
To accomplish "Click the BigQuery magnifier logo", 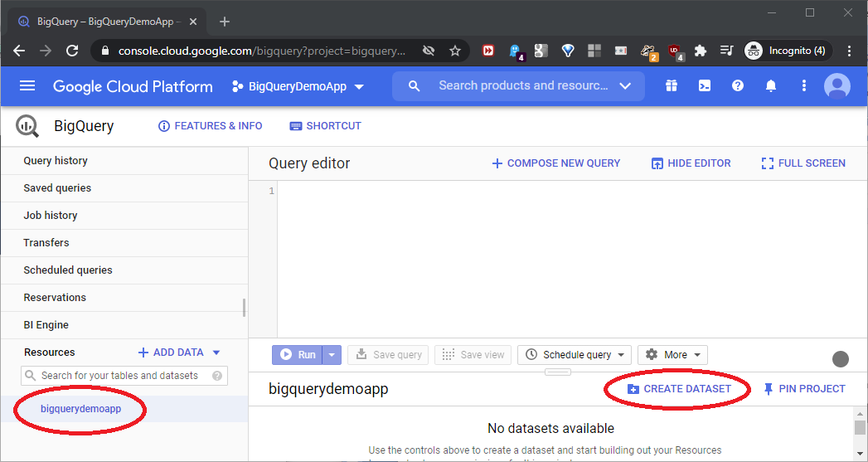I will 27,126.
